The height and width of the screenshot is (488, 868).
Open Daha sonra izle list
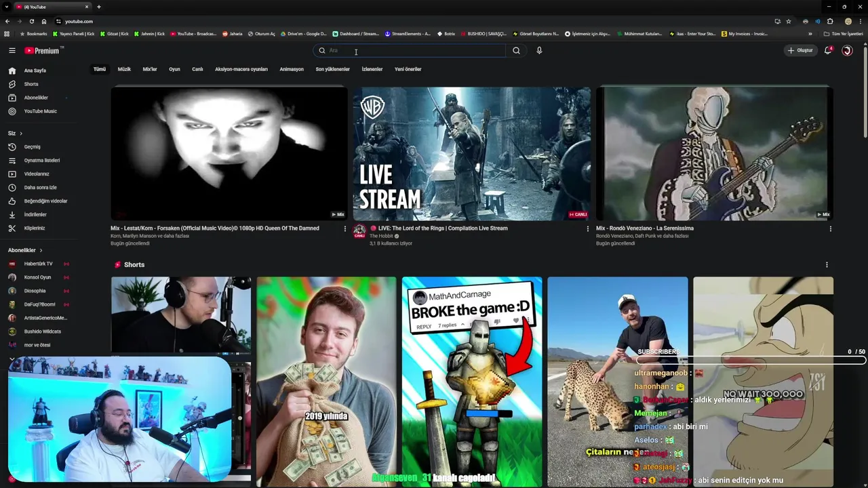[40, 188]
